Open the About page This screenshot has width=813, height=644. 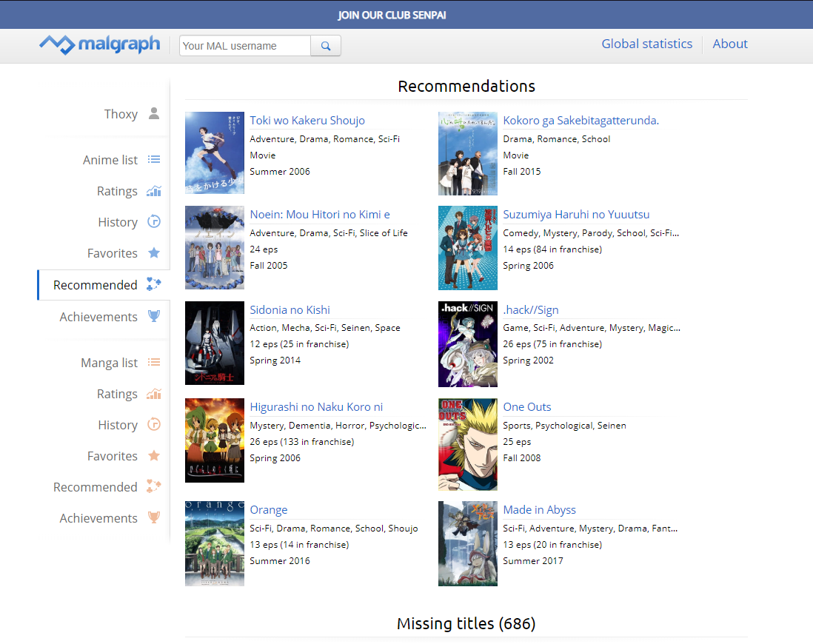click(x=729, y=44)
